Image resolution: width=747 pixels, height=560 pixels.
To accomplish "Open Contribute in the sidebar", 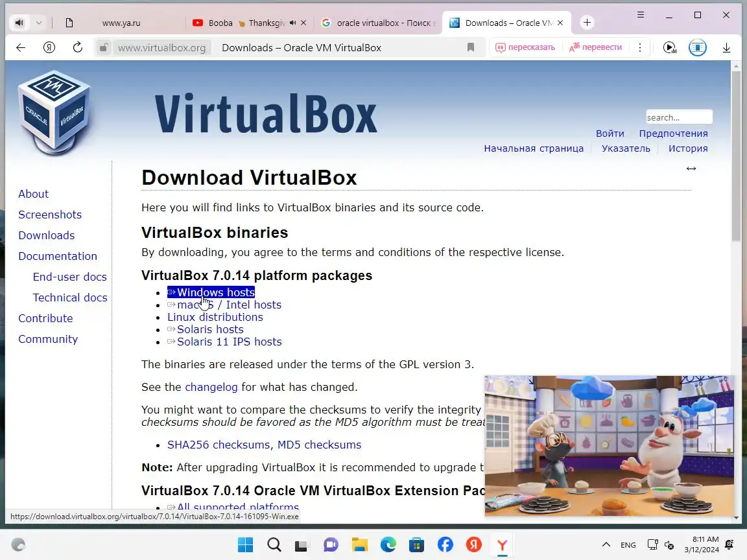I will coord(46,319).
